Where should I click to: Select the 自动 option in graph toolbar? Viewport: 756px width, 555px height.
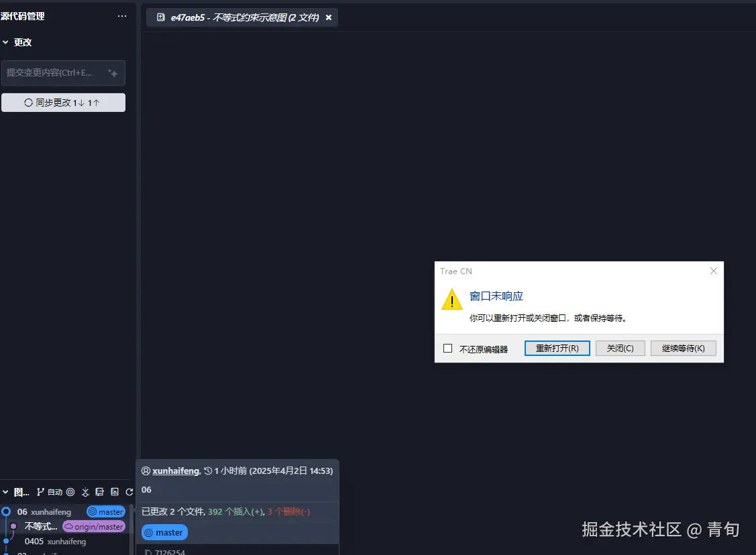(56, 491)
